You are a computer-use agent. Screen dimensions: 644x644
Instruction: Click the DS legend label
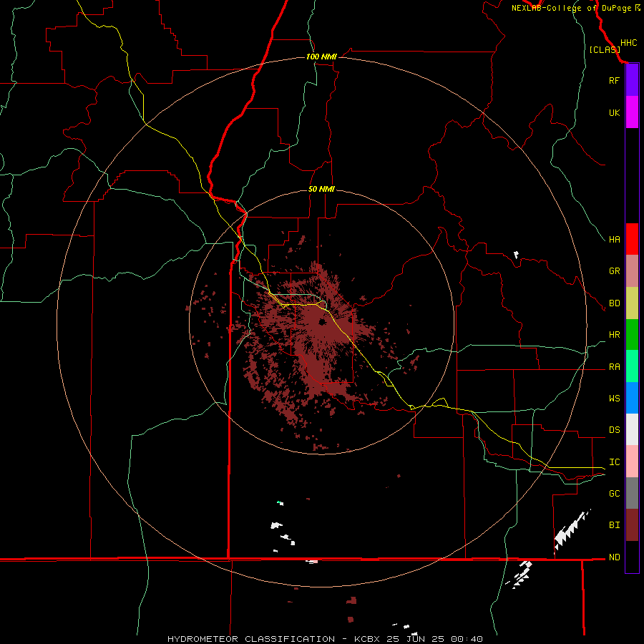click(614, 430)
